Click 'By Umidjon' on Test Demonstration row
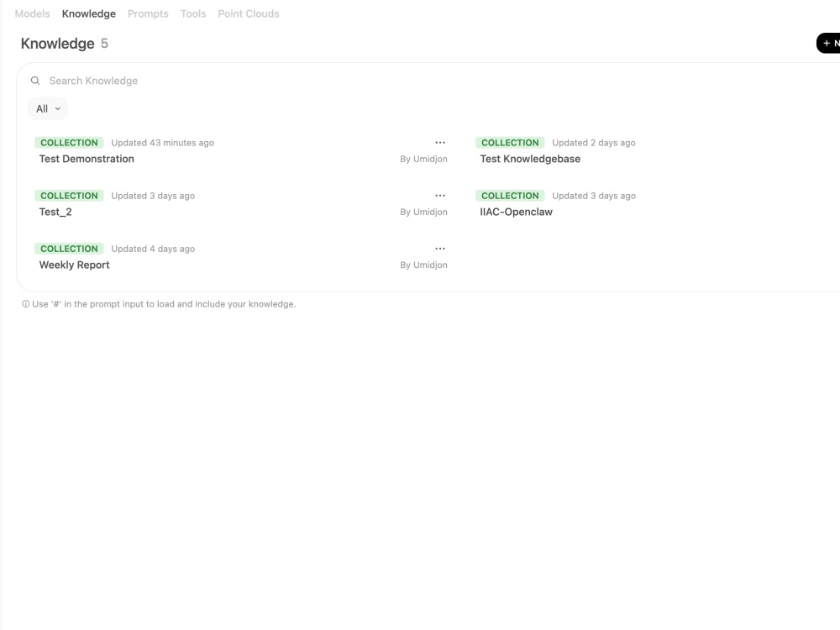The image size is (840, 630). (x=423, y=159)
